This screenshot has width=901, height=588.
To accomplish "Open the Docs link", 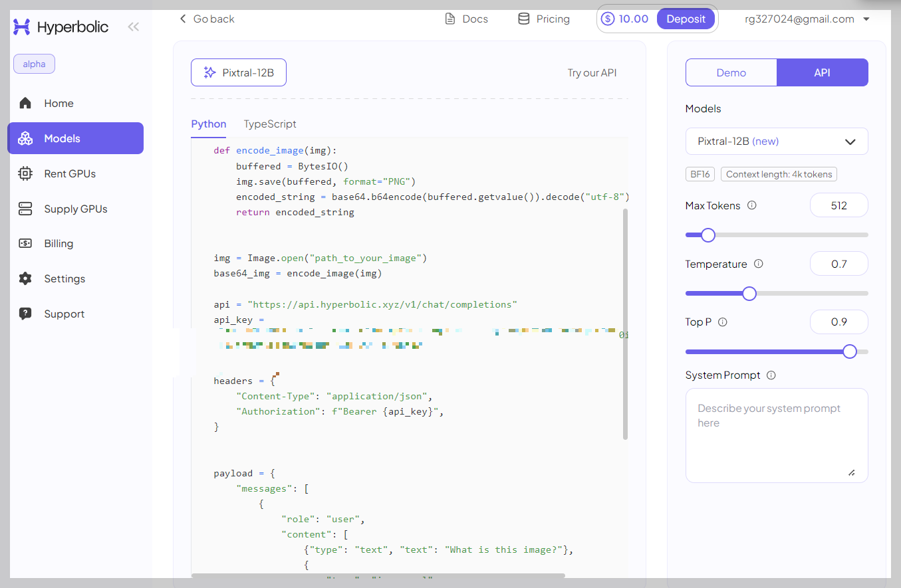I will click(466, 19).
